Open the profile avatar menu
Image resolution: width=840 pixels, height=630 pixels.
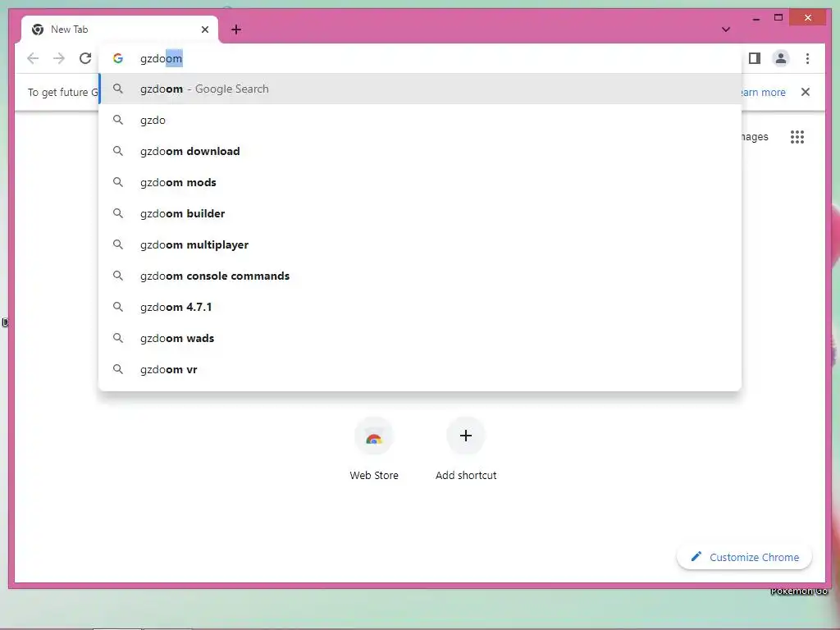pyautogui.click(x=781, y=58)
